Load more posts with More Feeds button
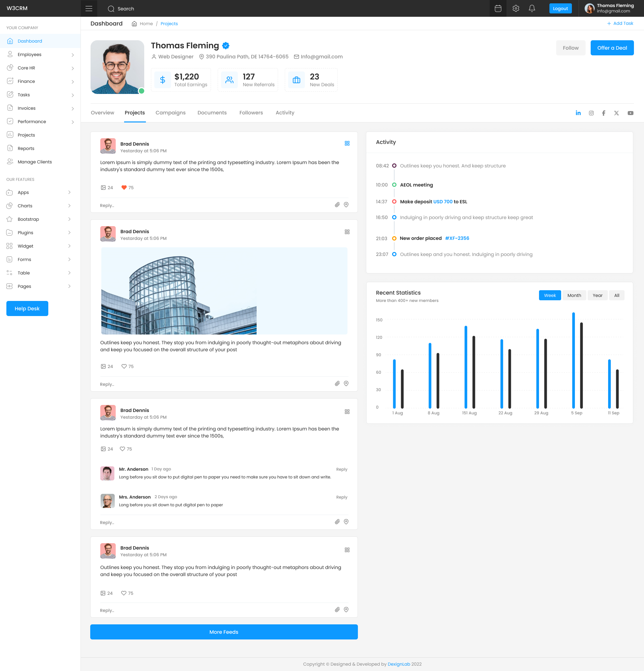 click(224, 632)
